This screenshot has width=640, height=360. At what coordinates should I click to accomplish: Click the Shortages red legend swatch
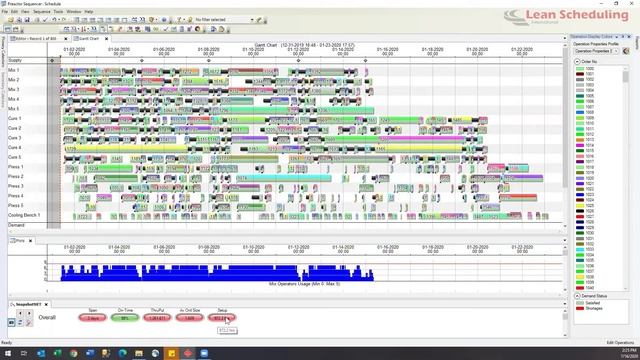point(580,309)
